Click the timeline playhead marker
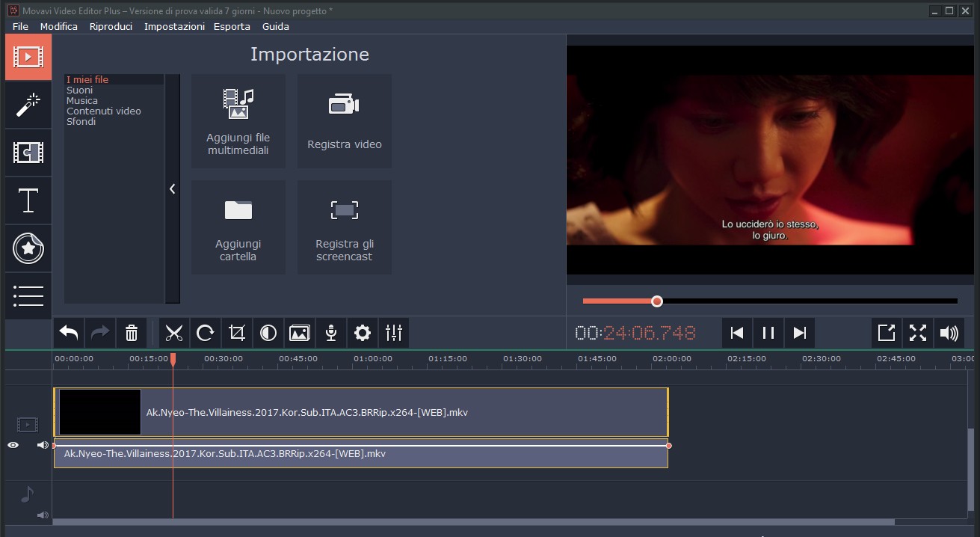Screen dimensions: 980x537 click(x=173, y=360)
